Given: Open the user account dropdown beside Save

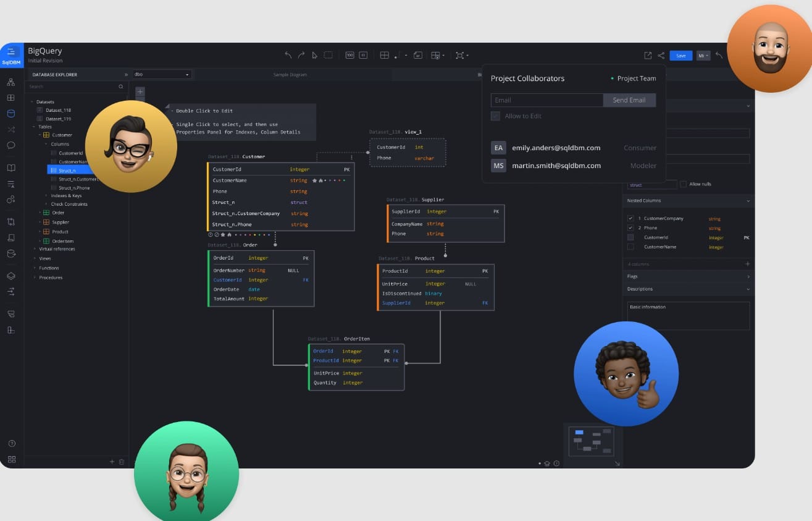Looking at the screenshot, I should pos(703,56).
